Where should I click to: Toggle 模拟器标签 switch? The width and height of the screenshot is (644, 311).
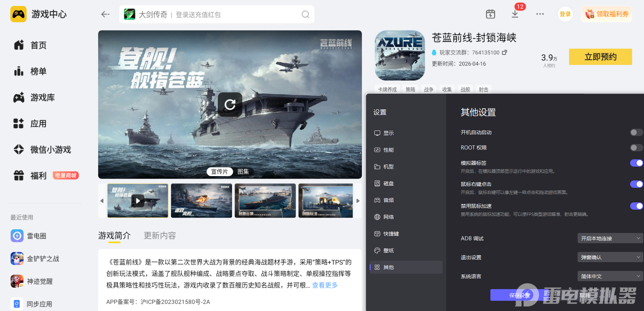tap(636, 163)
